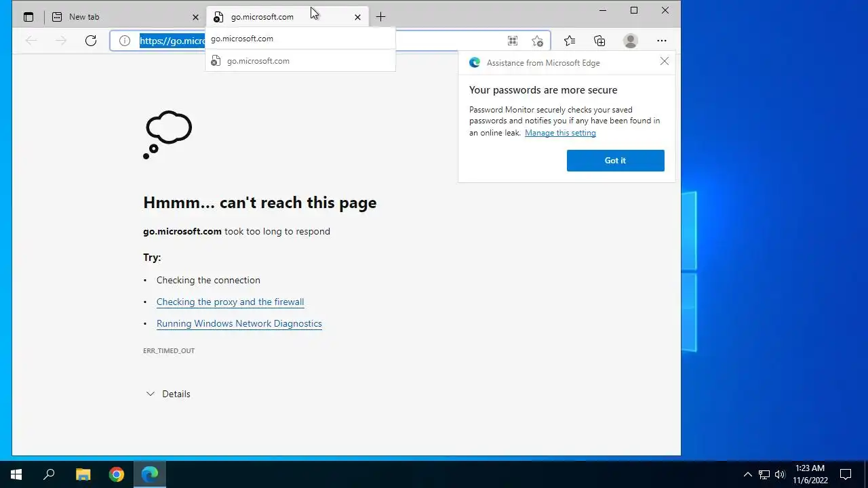The image size is (868, 488).
Task: Select the go.microsoft.com tab
Action: (x=288, y=17)
